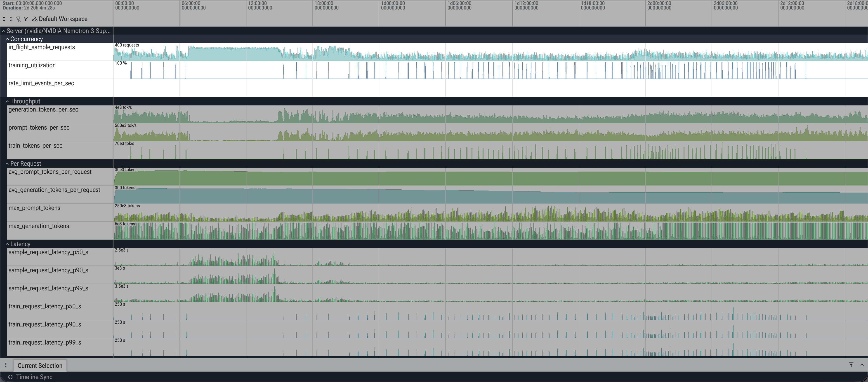Click the workspace nodes icon
This screenshot has height=382, width=868.
coord(35,19)
